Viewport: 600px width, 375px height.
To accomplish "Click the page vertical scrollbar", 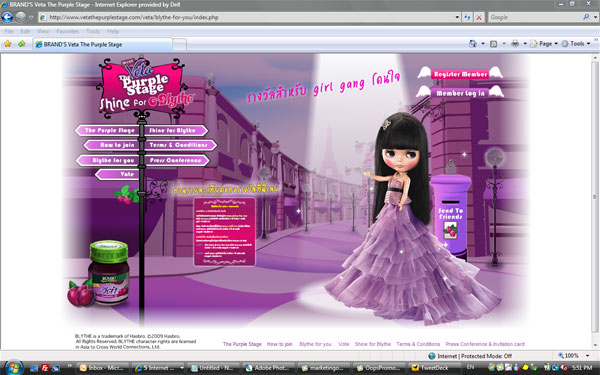I will click(x=595, y=202).
